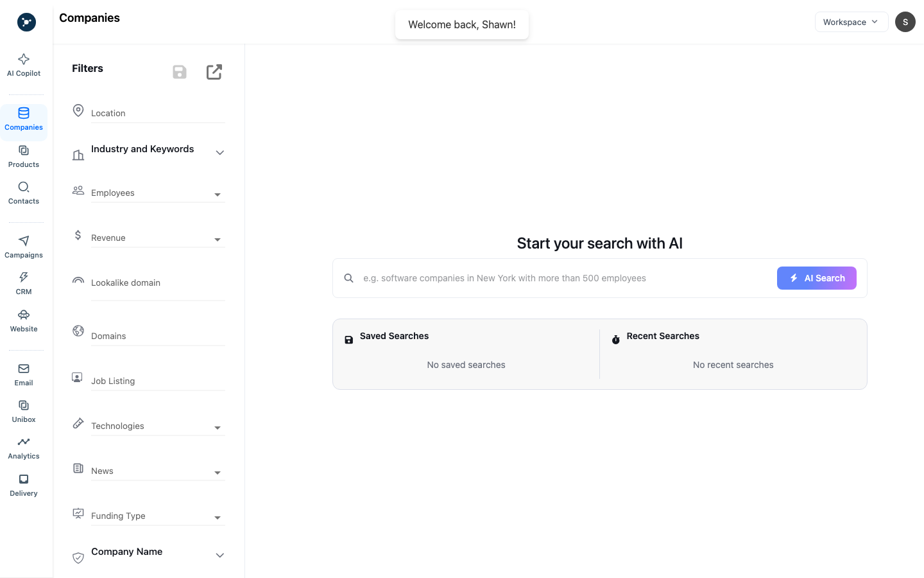Click the Companies page title
Screen dimensions: 924x578
(x=90, y=18)
